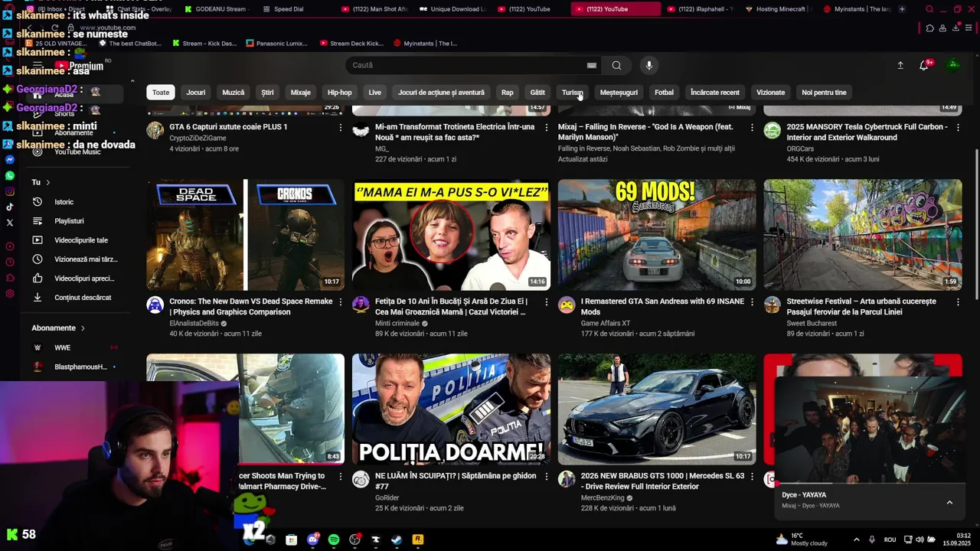Image resolution: width=980 pixels, height=551 pixels.
Task: Open options menu for Brabus GTS 1000 video
Action: coord(752,477)
